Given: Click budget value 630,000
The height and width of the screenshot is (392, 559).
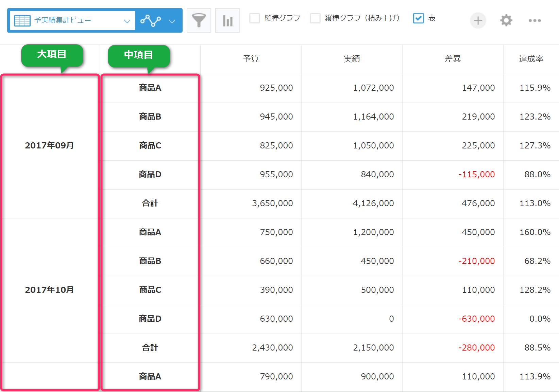Looking at the screenshot, I should [x=276, y=319].
